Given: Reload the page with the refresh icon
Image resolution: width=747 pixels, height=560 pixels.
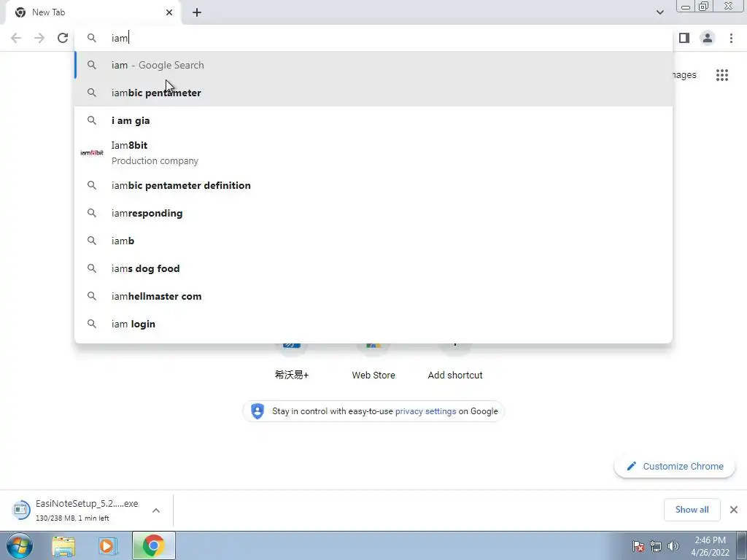Looking at the screenshot, I should (63, 38).
